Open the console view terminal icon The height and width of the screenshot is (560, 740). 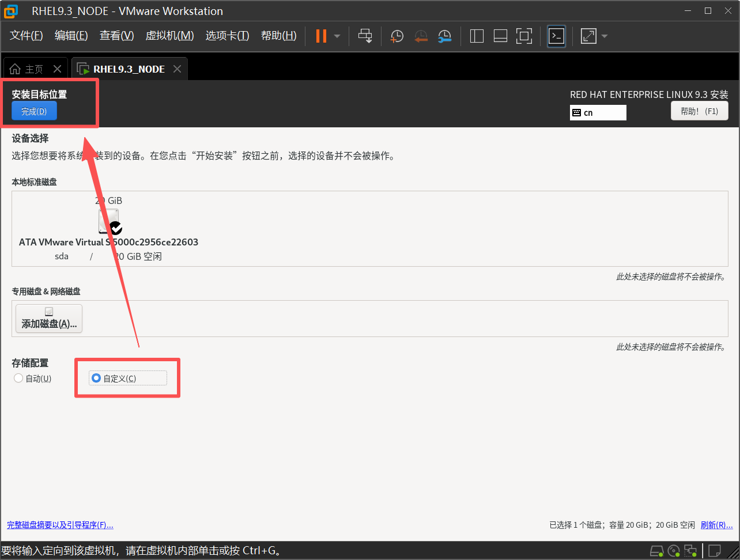(x=556, y=36)
